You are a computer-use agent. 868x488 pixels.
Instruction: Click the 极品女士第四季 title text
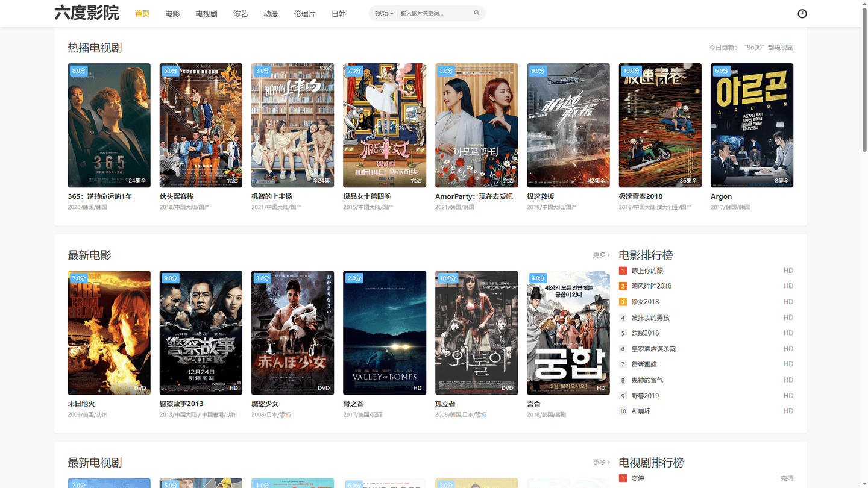tap(367, 196)
